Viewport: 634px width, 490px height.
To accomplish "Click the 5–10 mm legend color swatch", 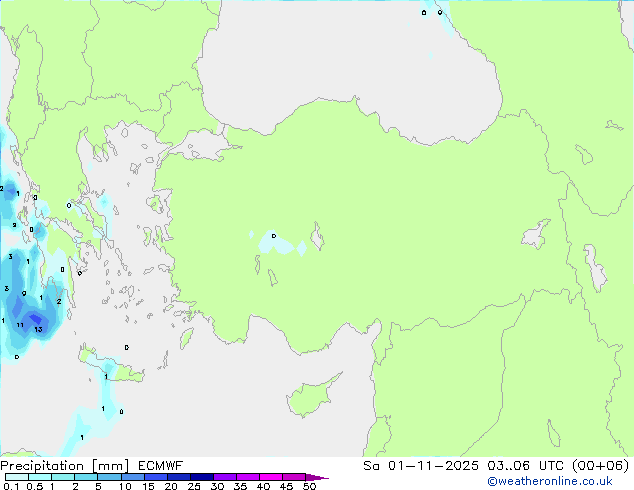I will (109, 477).
